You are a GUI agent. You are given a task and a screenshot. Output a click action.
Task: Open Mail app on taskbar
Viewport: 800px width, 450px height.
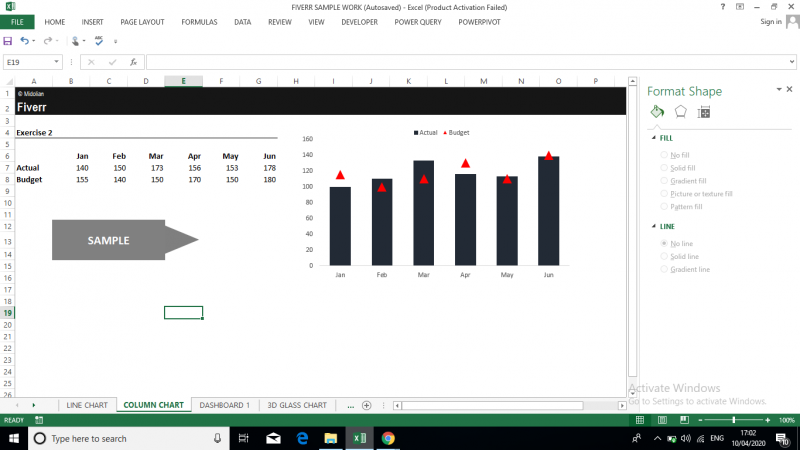click(x=273, y=438)
